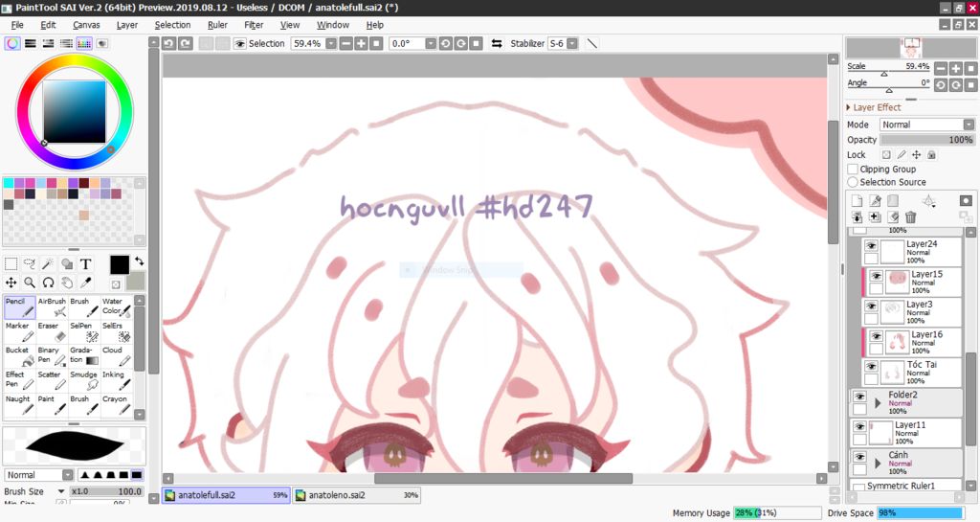This screenshot has height=522, width=980.
Task: Select the SelErs tool
Action: click(x=116, y=331)
